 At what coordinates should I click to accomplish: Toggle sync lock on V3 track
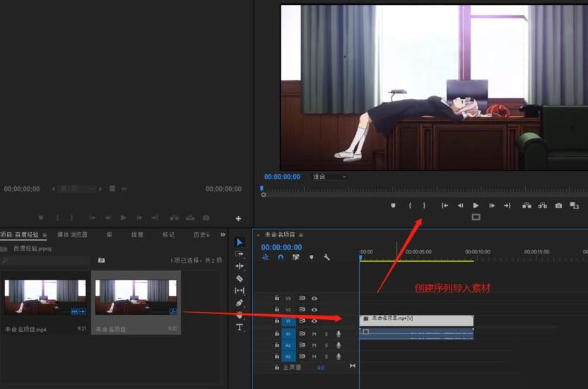tap(302, 298)
